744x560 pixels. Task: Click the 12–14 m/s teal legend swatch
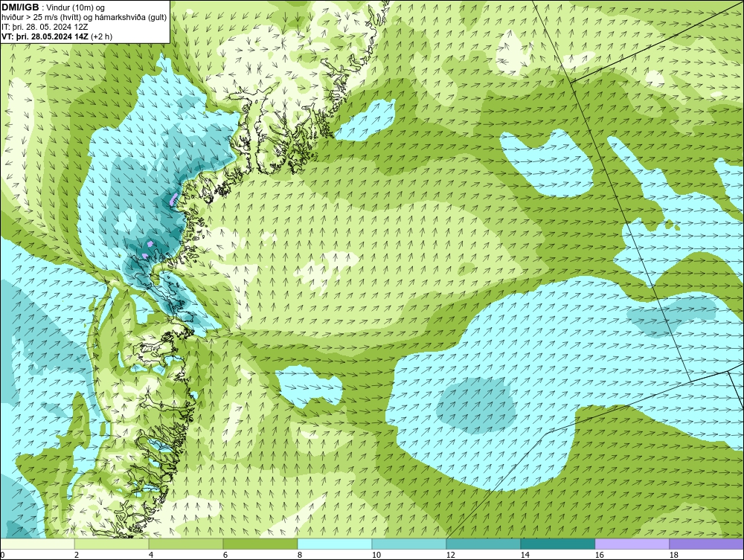click(x=483, y=544)
